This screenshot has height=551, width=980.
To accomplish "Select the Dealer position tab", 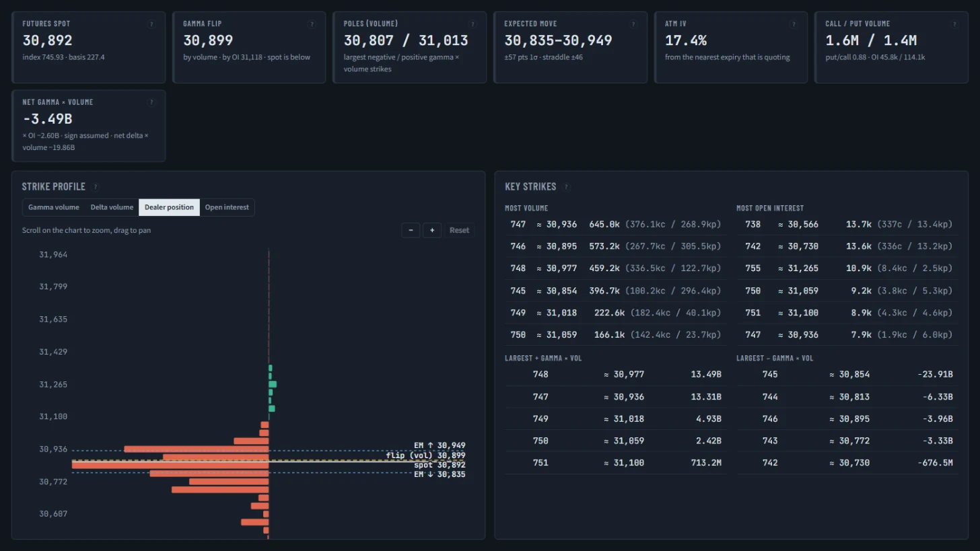I will tap(169, 207).
